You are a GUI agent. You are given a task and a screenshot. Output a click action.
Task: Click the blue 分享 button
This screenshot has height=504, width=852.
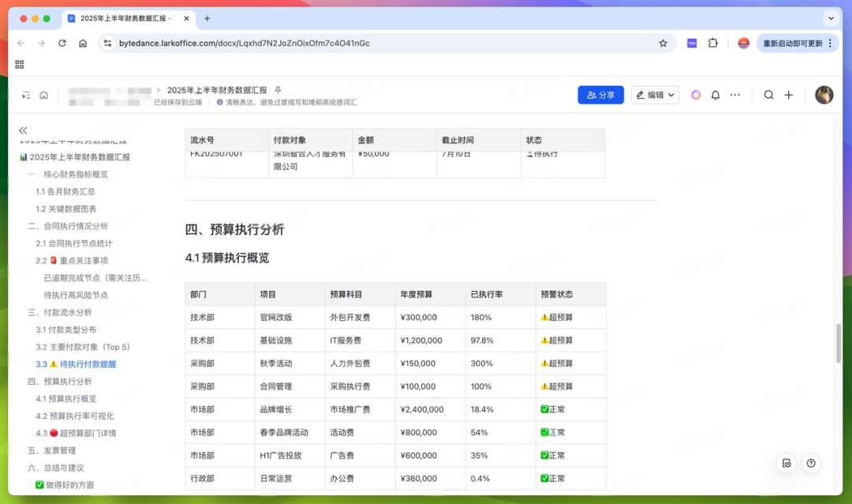tap(600, 95)
